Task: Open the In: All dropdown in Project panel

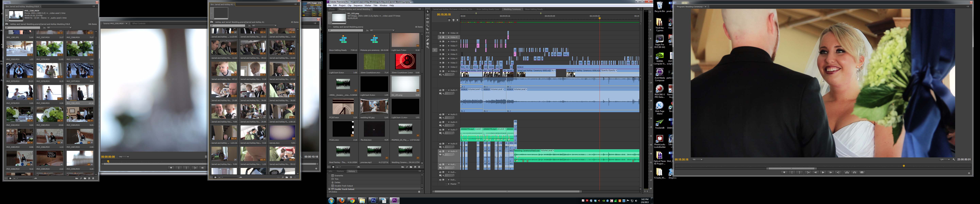Action: (x=382, y=30)
